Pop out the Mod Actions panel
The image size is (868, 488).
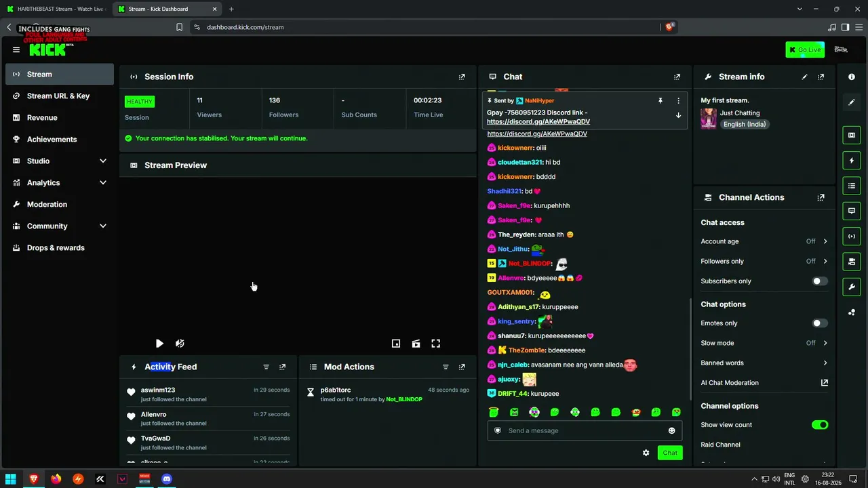pyautogui.click(x=462, y=367)
